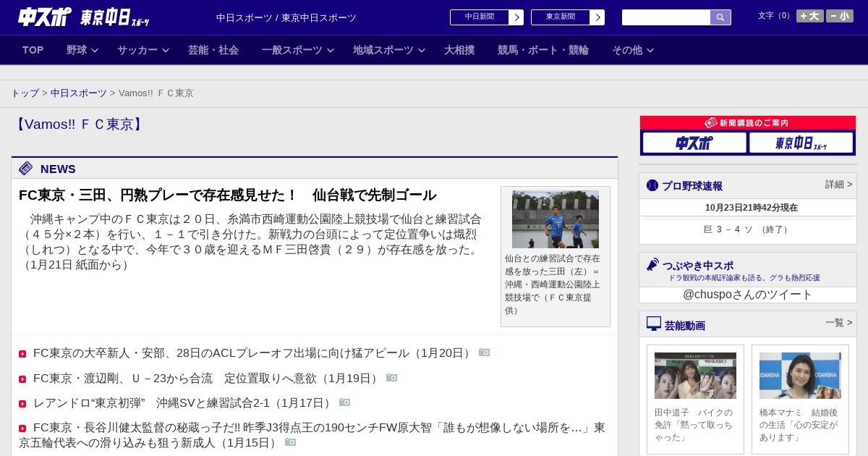Click the プロ野球速報 baseball icon
Screen dimensions: 868x456
pos(652,185)
